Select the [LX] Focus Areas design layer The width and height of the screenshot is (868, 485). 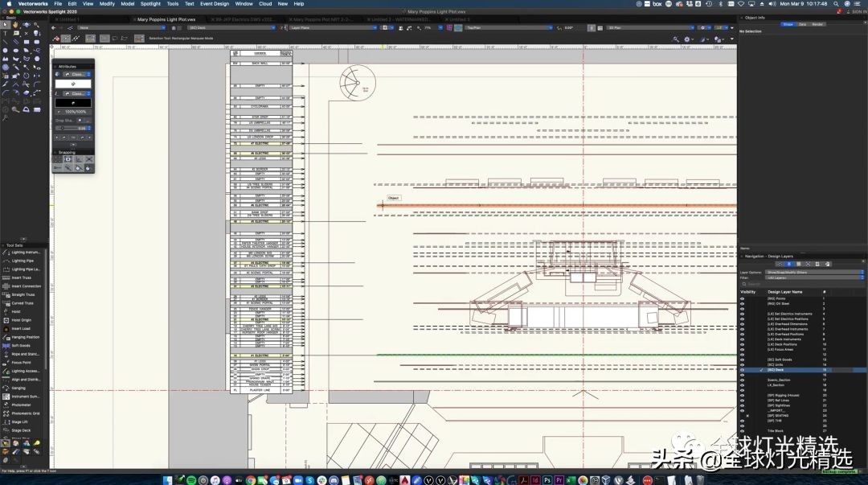pos(780,349)
